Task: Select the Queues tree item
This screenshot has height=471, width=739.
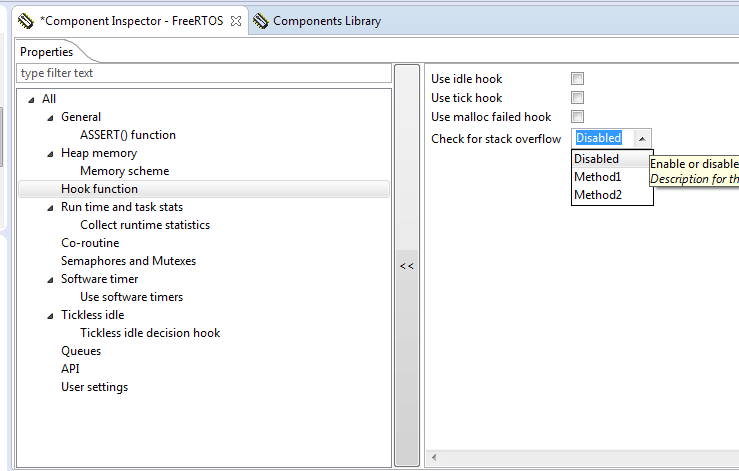Action: coord(81,351)
